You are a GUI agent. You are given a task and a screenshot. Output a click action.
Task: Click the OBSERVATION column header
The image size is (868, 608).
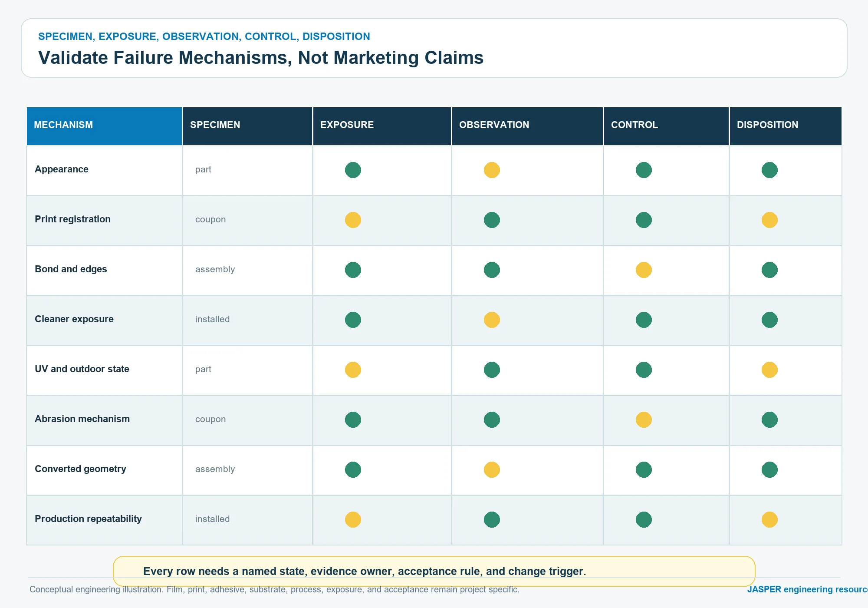pyautogui.click(x=527, y=126)
